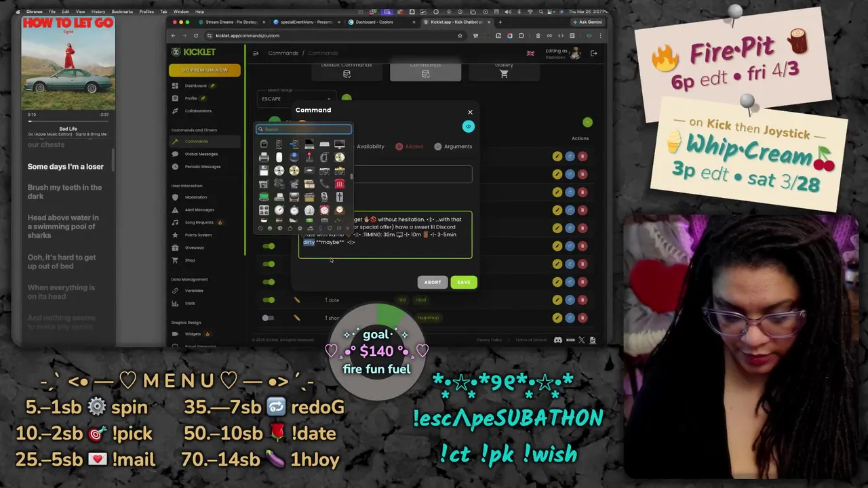Viewport: 868px width, 488px height.
Task: Pick the printer emoji
Action: coord(264,157)
